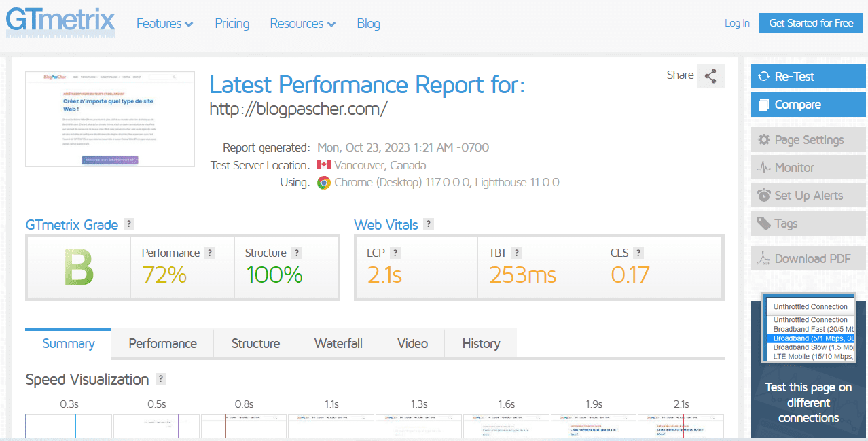The width and height of the screenshot is (868, 441).
Task: Click the Re-Test button
Action: (808, 77)
